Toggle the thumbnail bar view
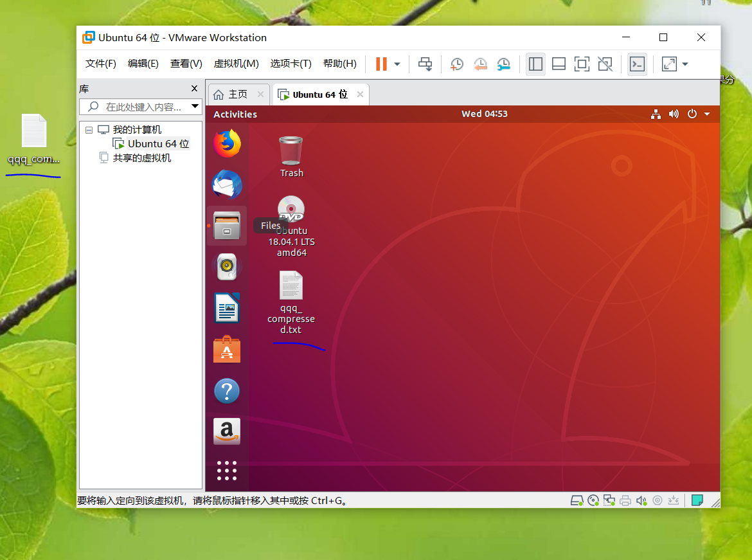This screenshot has height=560, width=752. (x=559, y=64)
